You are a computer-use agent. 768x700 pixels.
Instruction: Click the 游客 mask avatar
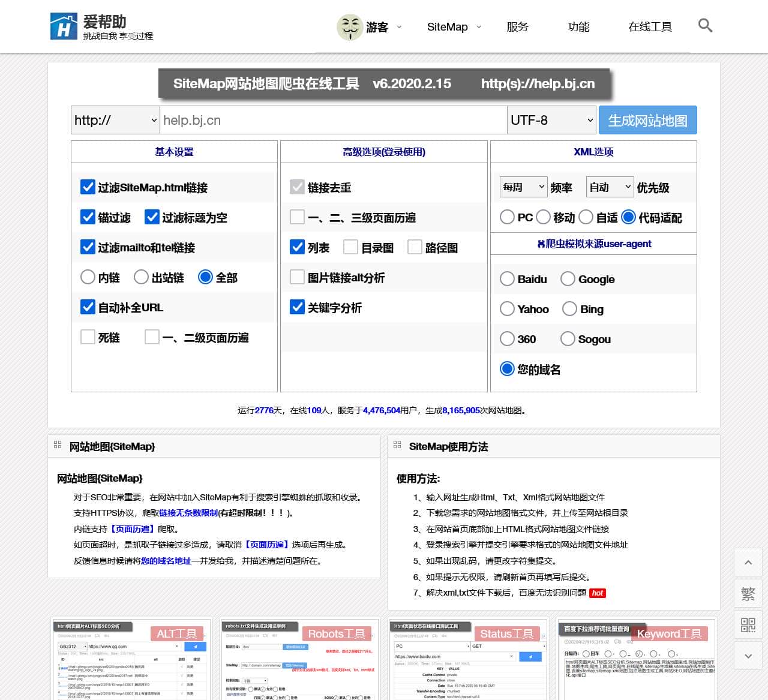click(349, 27)
